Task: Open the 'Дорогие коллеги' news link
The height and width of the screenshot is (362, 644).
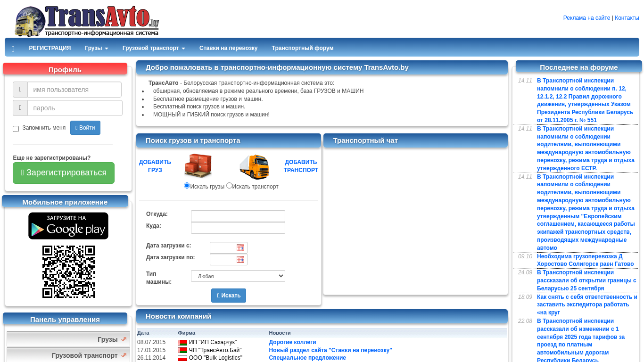Action: [x=292, y=342]
